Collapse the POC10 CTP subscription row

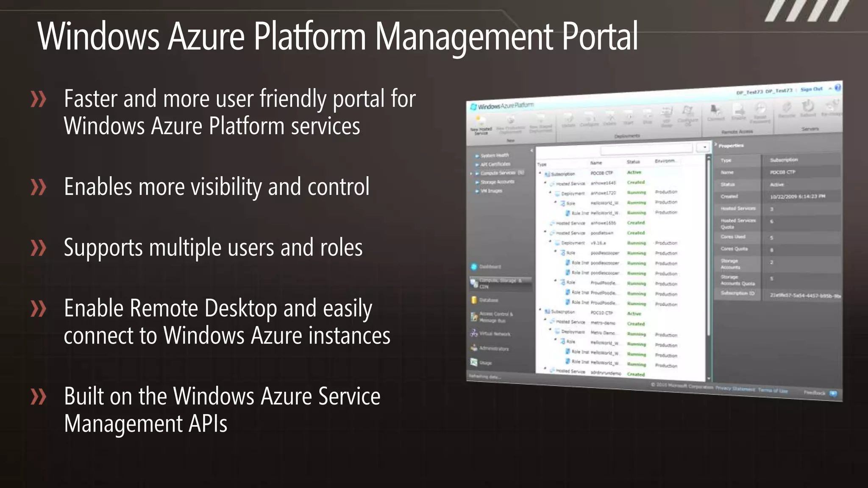[x=540, y=311]
